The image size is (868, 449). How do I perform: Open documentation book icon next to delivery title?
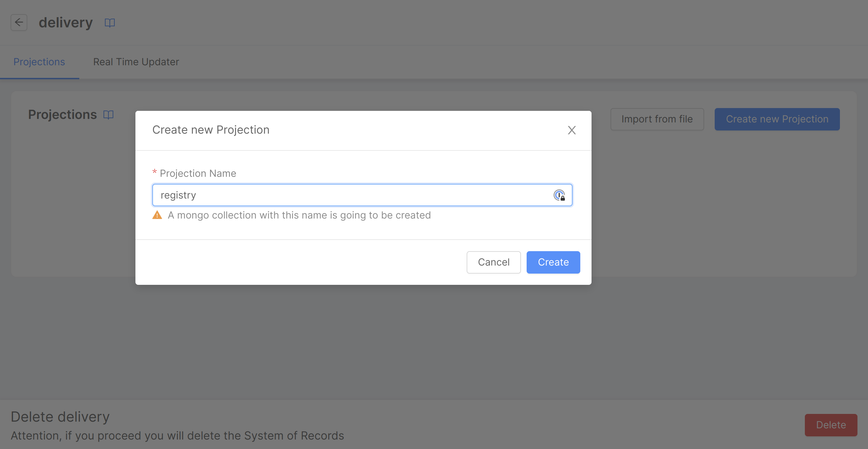click(110, 23)
